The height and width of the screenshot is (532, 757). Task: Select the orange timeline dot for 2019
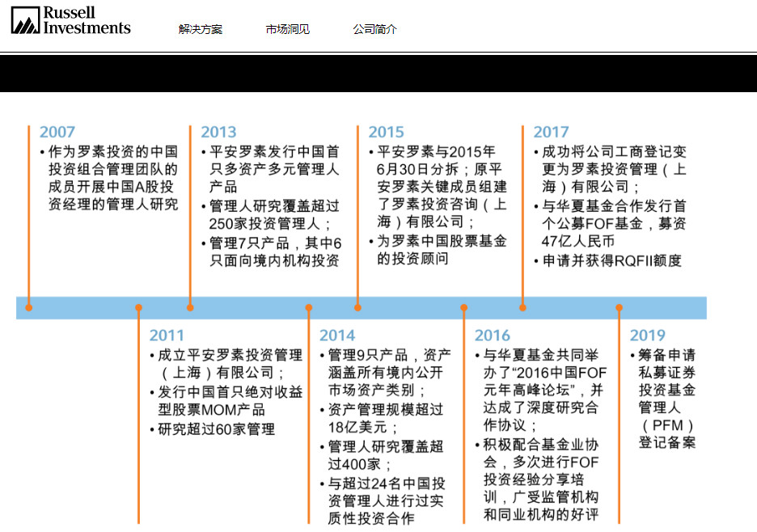(x=620, y=307)
